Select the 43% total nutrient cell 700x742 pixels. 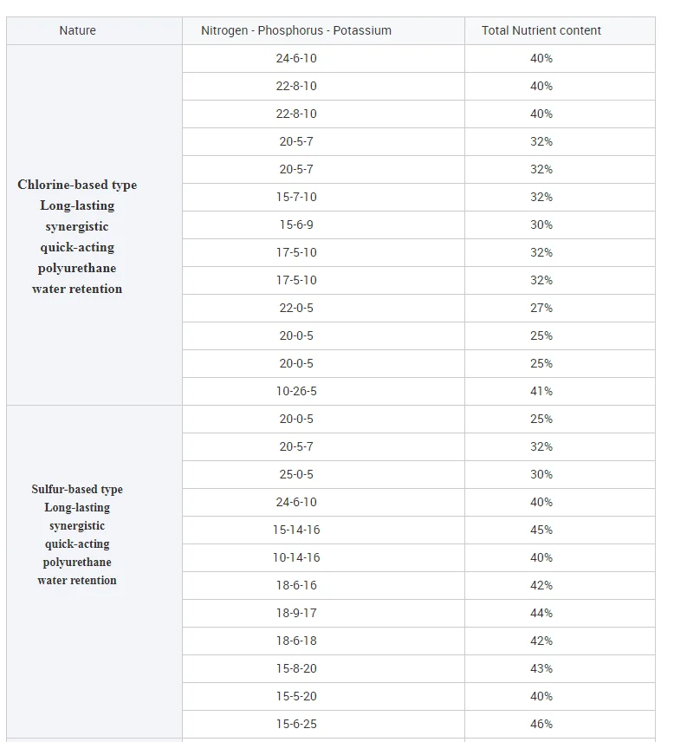tap(541, 668)
